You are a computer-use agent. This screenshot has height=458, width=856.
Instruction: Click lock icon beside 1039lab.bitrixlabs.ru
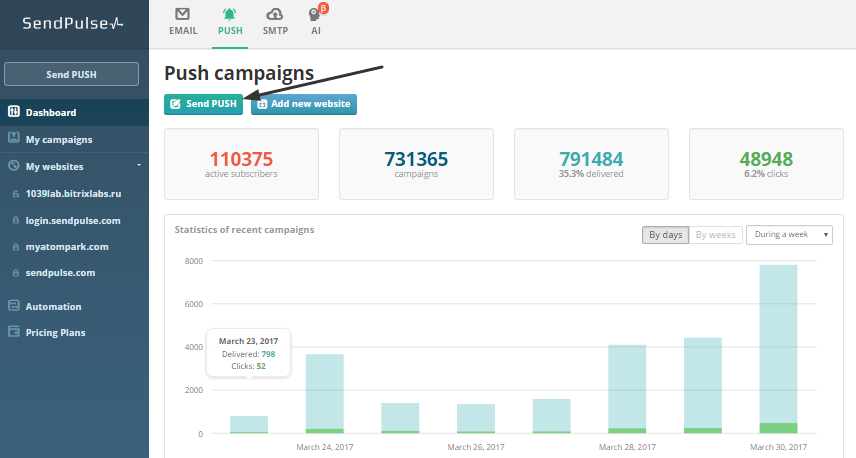coord(16,194)
